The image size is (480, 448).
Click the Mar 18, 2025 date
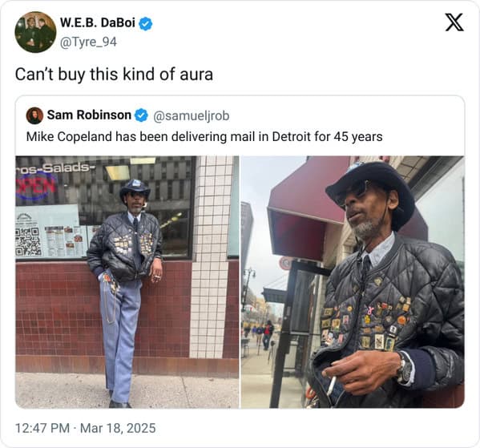tap(118, 428)
